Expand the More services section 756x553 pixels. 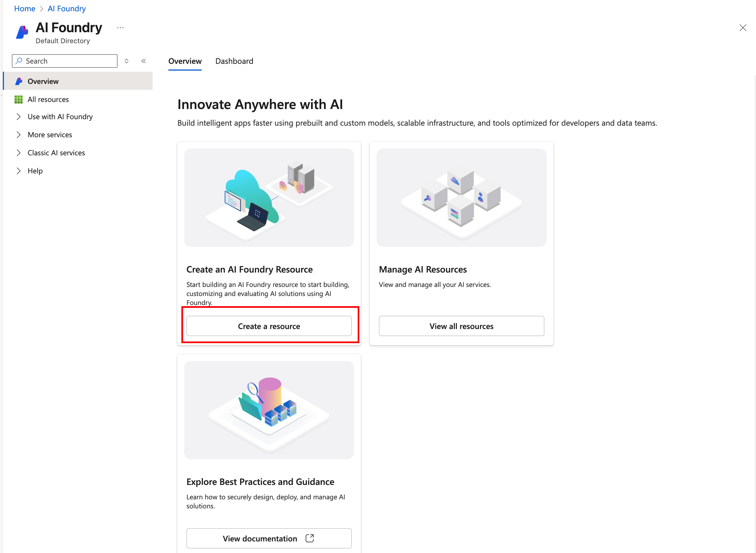[x=19, y=134]
